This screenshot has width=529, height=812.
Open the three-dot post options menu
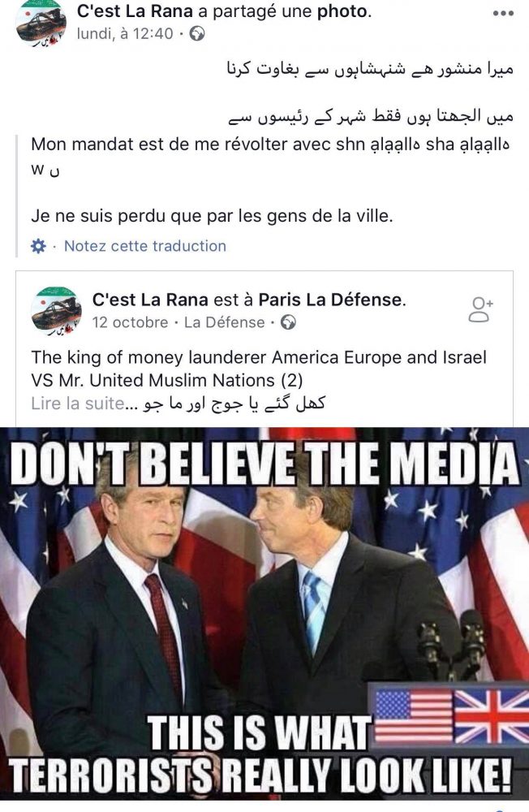point(503,14)
